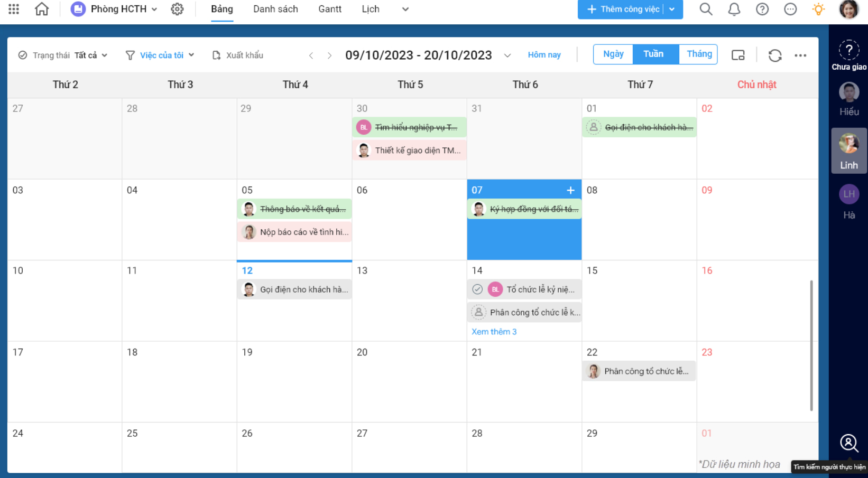Select day 16 in calendar
868x478 pixels.
[x=707, y=270]
